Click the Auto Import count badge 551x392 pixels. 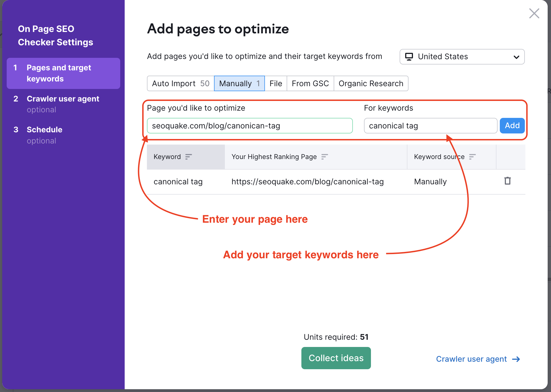205,83
